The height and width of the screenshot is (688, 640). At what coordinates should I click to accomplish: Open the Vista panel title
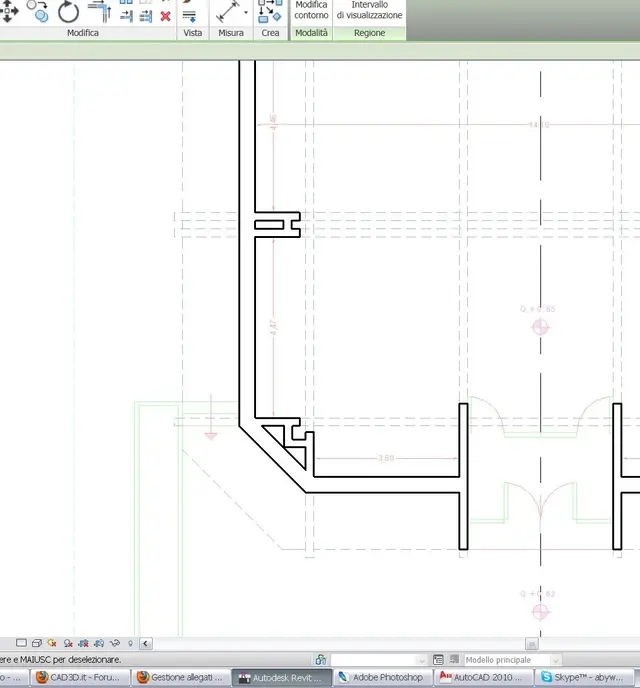193,33
